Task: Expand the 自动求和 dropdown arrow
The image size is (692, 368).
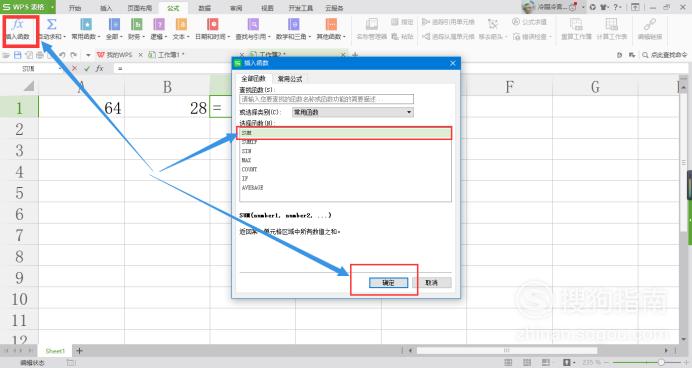Action: tap(64, 37)
